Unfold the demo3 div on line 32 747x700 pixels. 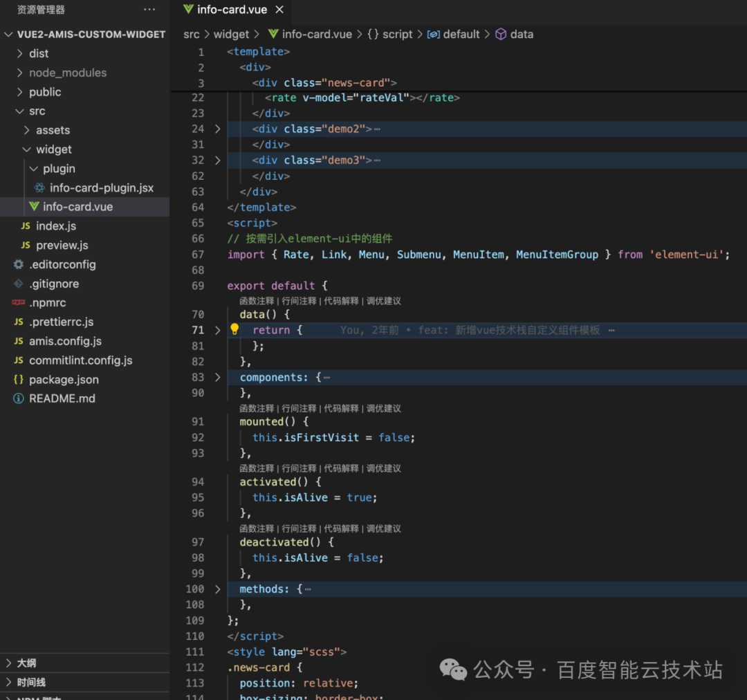coord(218,160)
